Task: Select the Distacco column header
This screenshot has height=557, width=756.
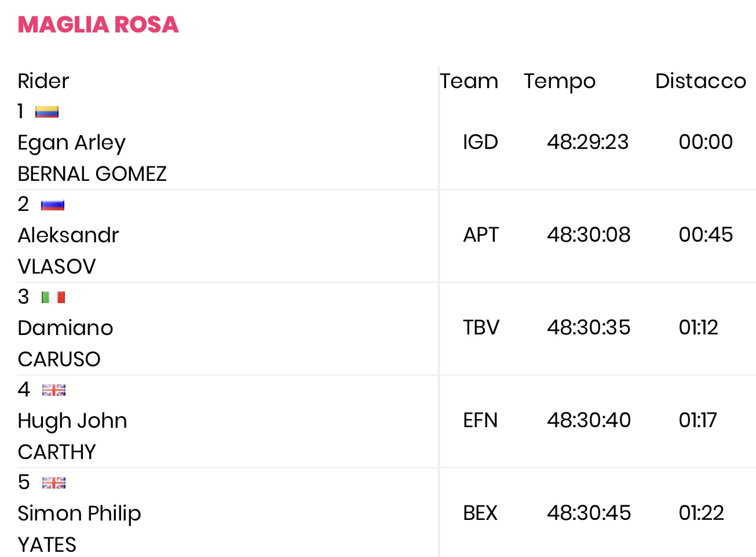Action: click(x=700, y=81)
